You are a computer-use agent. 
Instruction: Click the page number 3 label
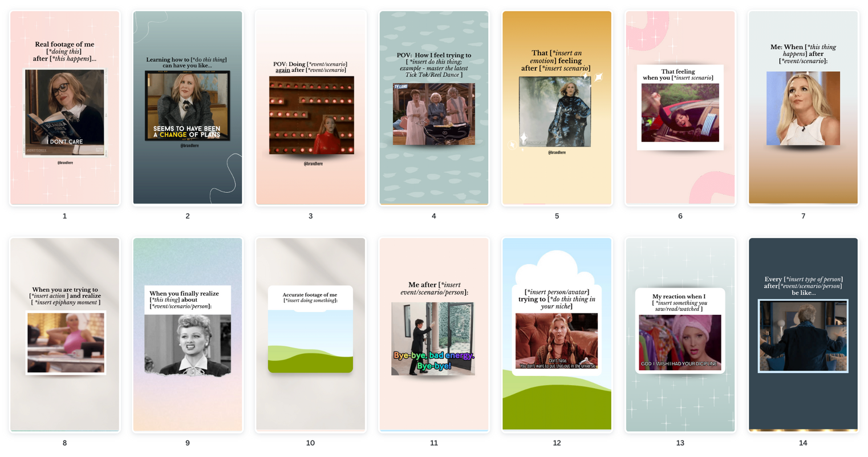tap(311, 216)
